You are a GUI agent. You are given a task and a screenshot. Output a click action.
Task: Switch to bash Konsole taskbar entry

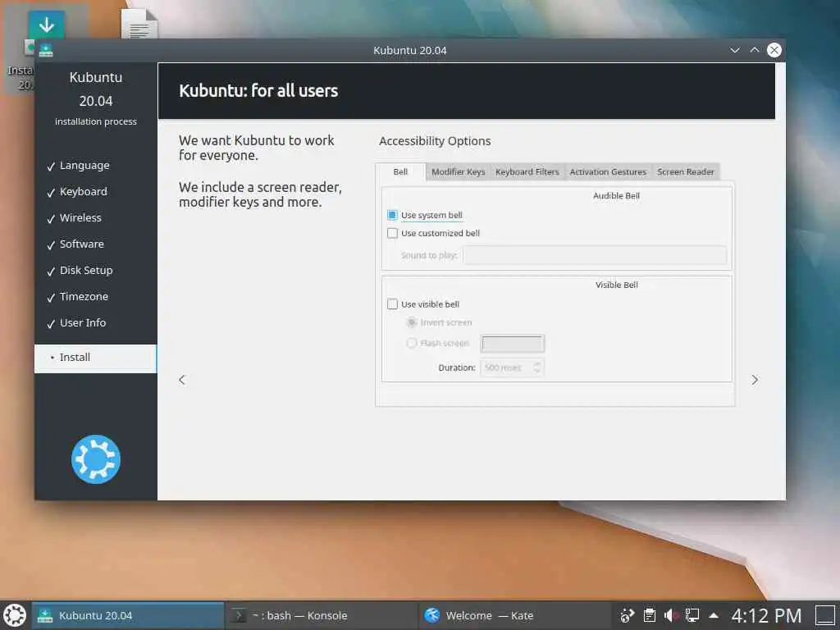322,615
